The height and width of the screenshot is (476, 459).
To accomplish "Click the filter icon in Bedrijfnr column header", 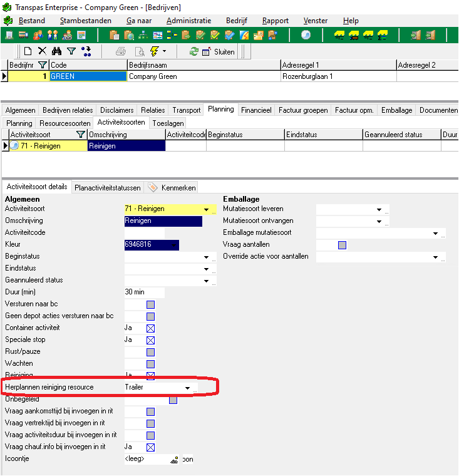I will 42,65.
